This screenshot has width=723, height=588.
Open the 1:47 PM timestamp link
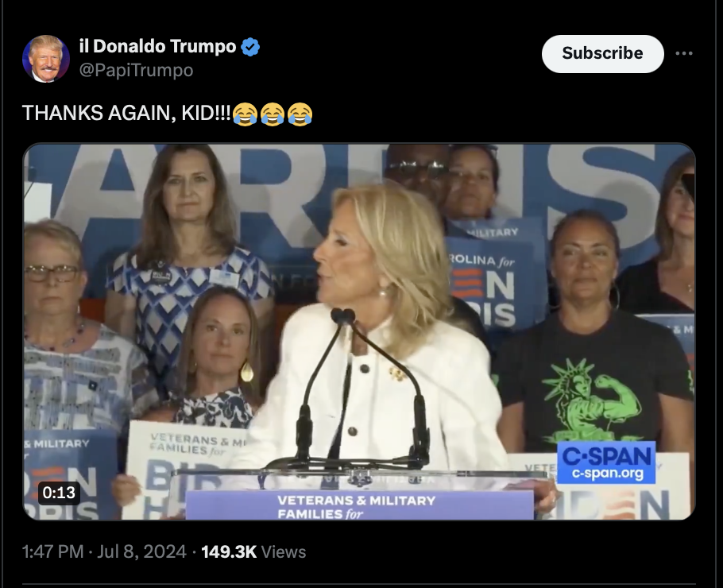point(52,551)
